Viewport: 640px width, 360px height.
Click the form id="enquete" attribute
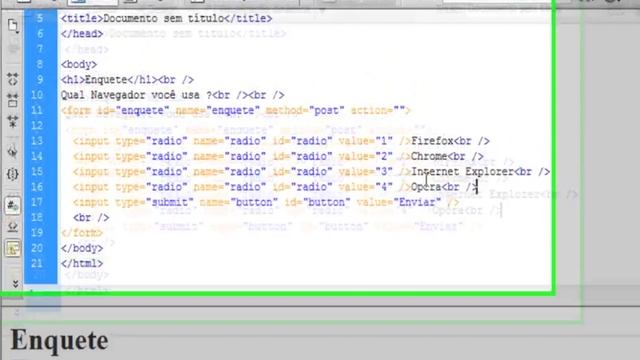133,110
